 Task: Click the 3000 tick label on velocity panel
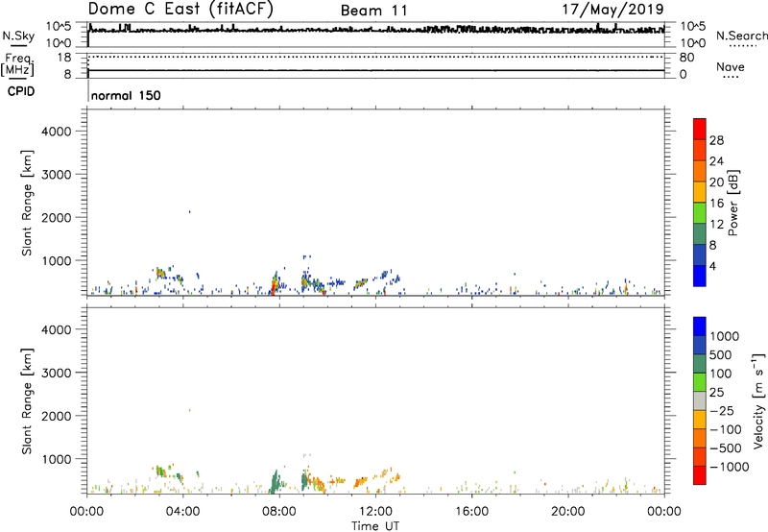(x=57, y=373)
